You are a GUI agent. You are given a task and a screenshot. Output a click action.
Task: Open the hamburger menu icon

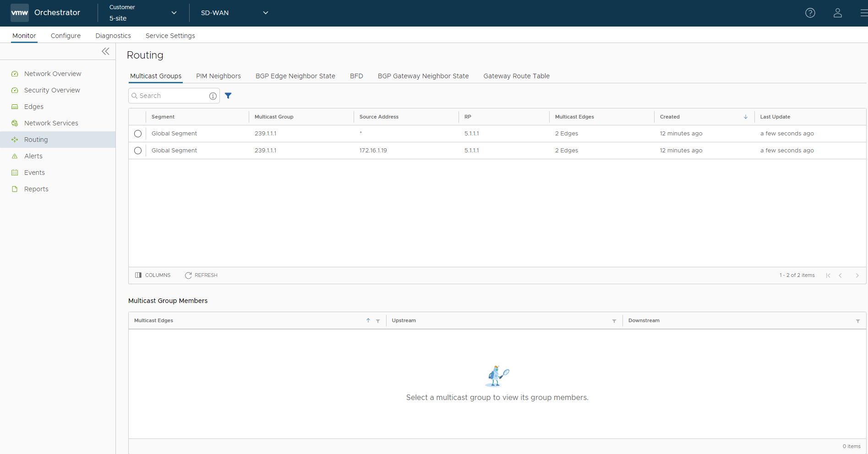(863, 13)
